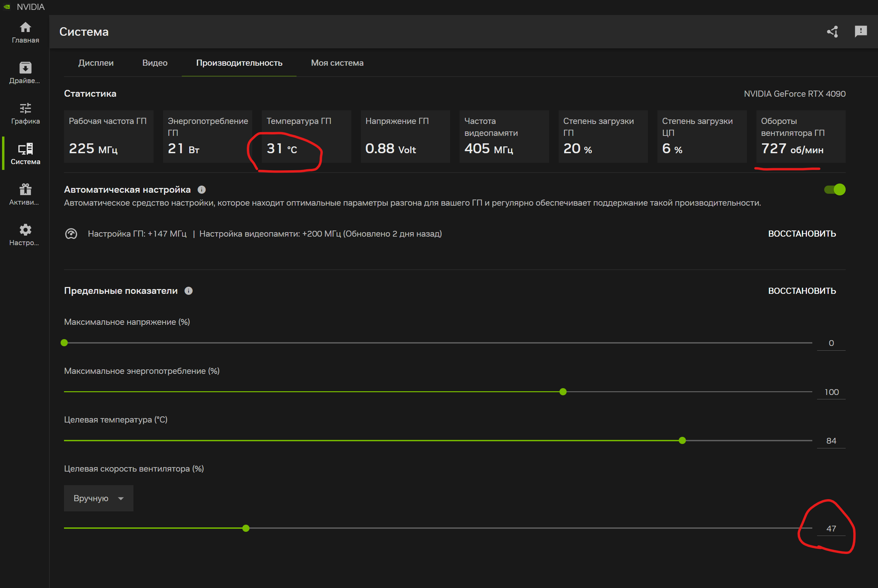Click the tuning gauge icon before Настройка ГП
The width and height of the screenshot is (878, 588).
[x=71, y=234]
